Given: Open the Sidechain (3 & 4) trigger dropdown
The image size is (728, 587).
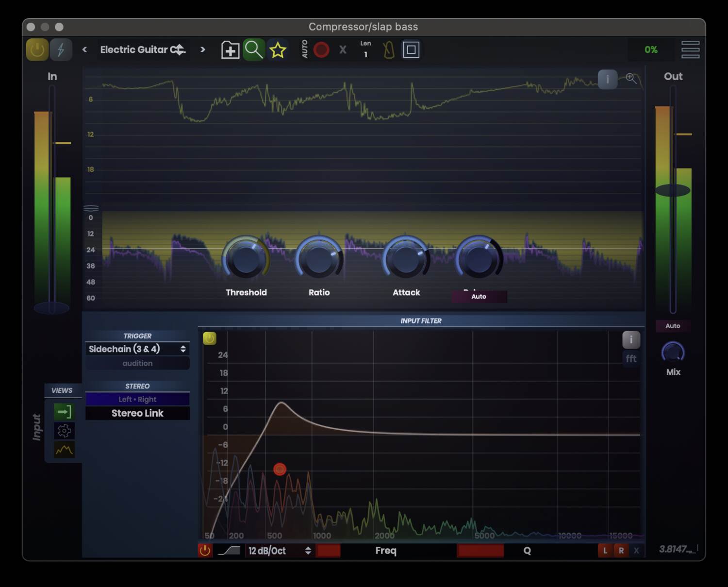Looking at the screenshot, I should [x=137, y=349].
